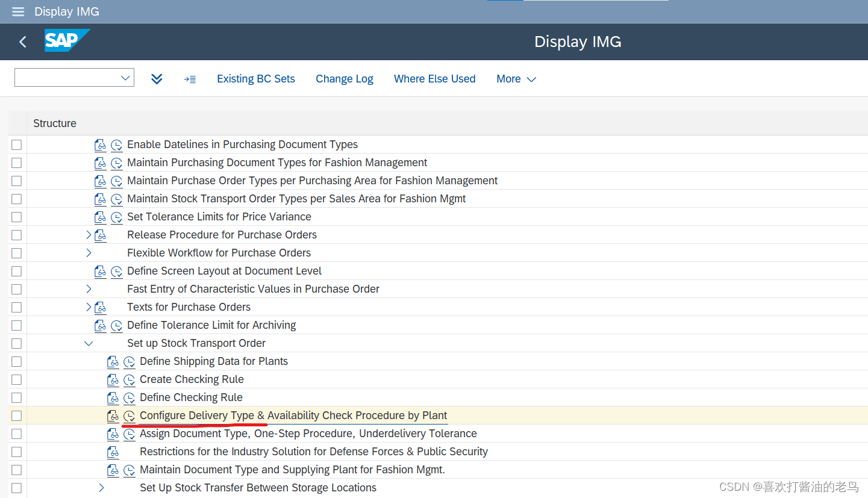Open the Change Log
868x498 pixels.
[x=344, y=78]
